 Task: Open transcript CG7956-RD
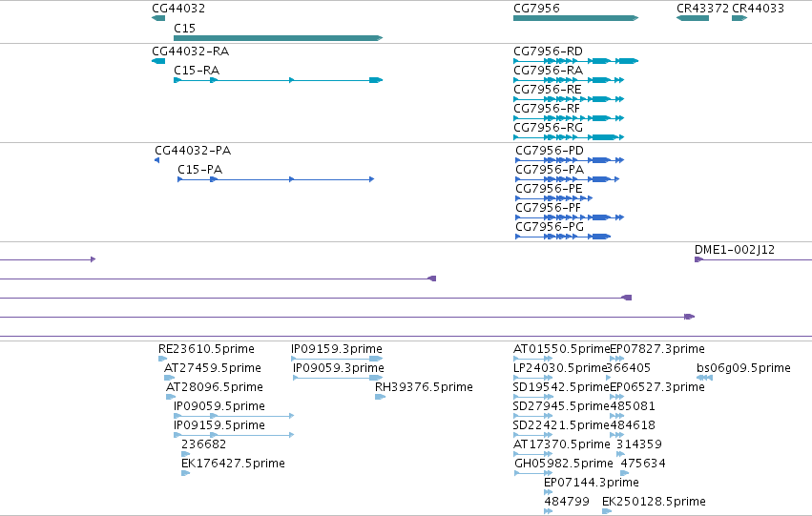pyautogui.click(x=576, y=61)
